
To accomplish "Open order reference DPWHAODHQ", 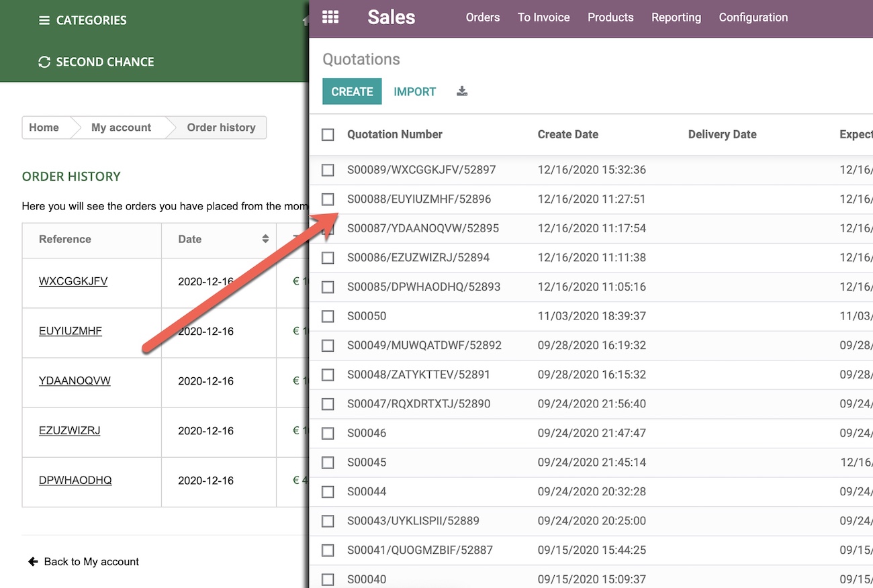I will (75, 480).
